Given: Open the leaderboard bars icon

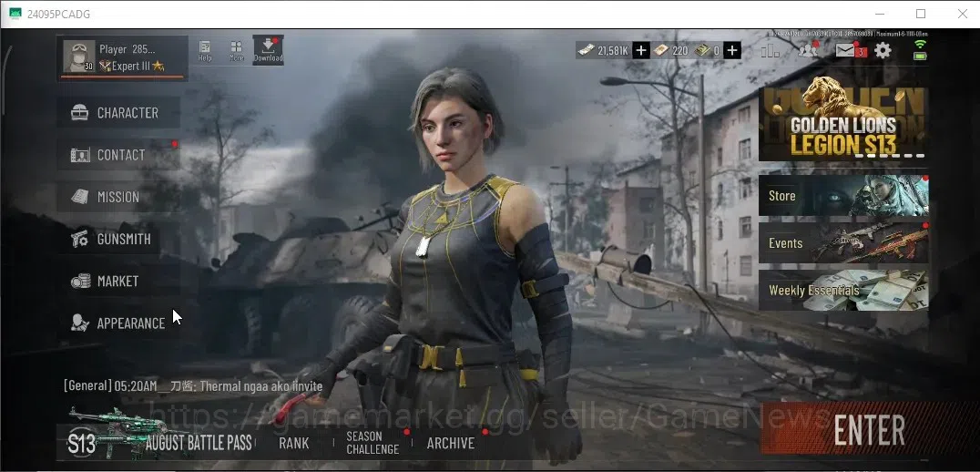Looking at the screenshot, I should pos(770,50).
